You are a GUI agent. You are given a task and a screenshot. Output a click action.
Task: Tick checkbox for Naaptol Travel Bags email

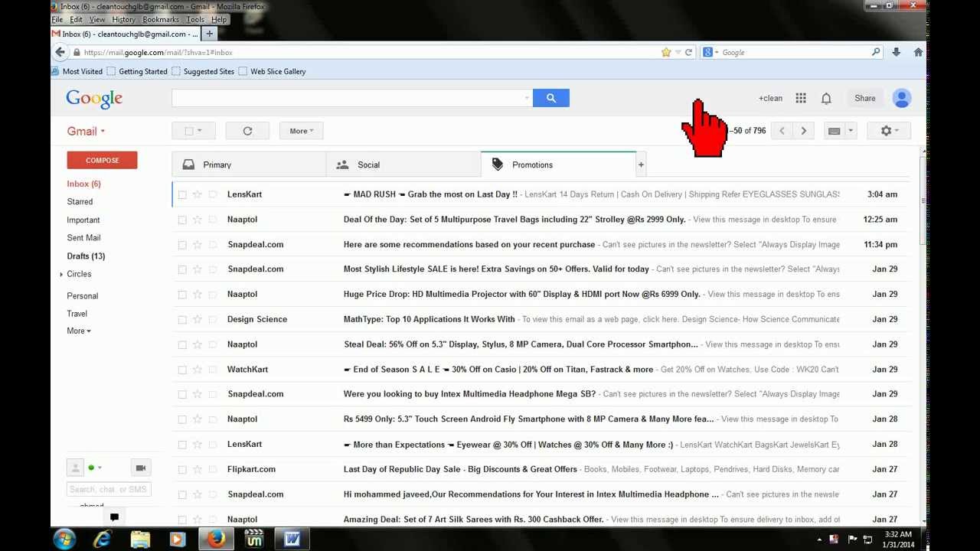click(182, 220)
